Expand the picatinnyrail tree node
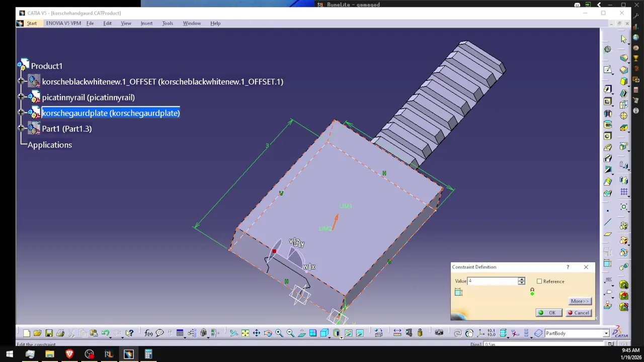This screenshot has height=362, width=644. pos(21,97)
